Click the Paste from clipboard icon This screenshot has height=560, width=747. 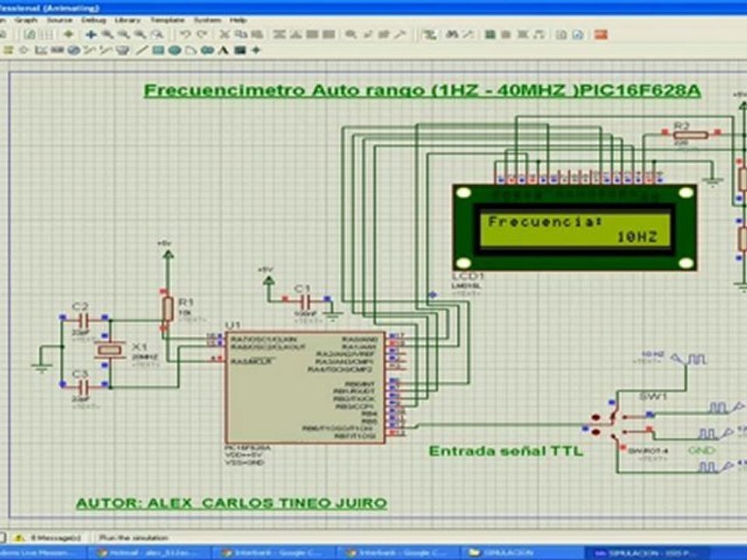click(258, 35)
